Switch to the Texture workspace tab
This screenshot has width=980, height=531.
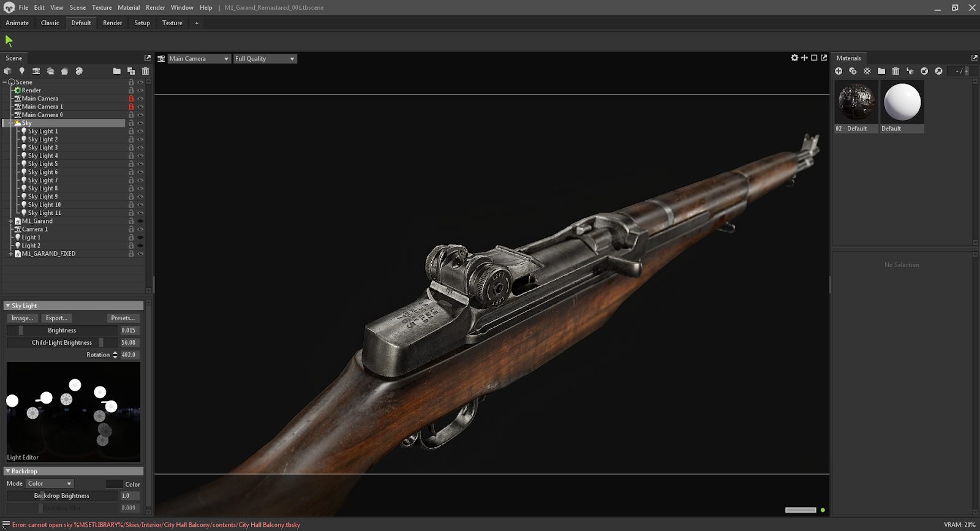tap(172, 23)
